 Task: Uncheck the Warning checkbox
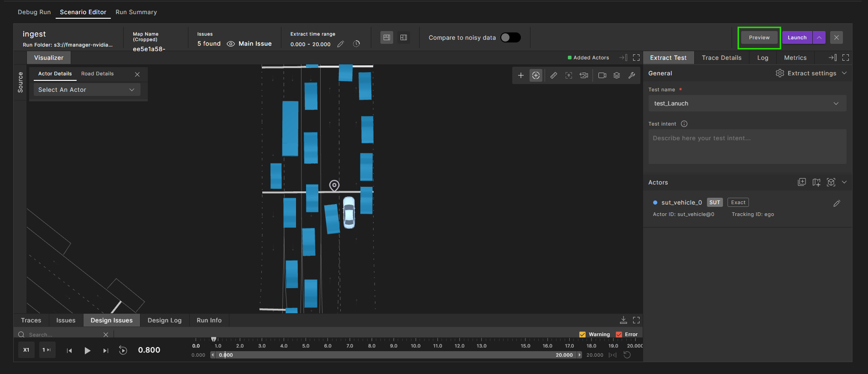pyautogui.click(x=582, y=334)
